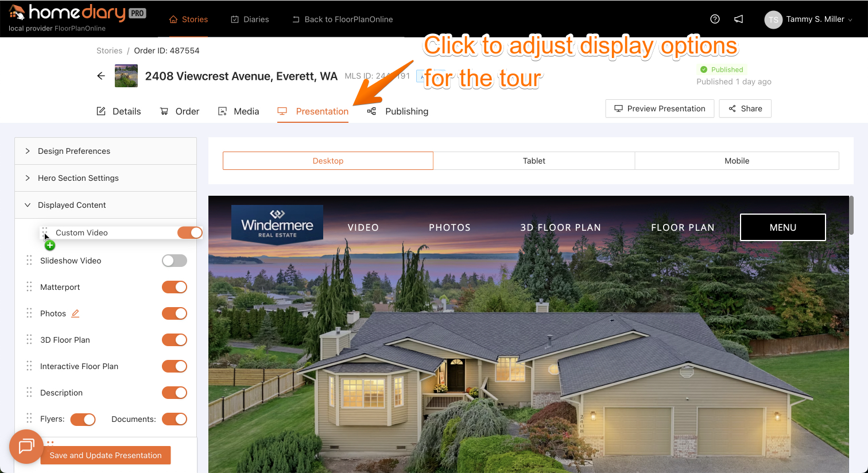Expand the Design Preferences section
This screenshot has height=473, width=868.
coord(106,151)
